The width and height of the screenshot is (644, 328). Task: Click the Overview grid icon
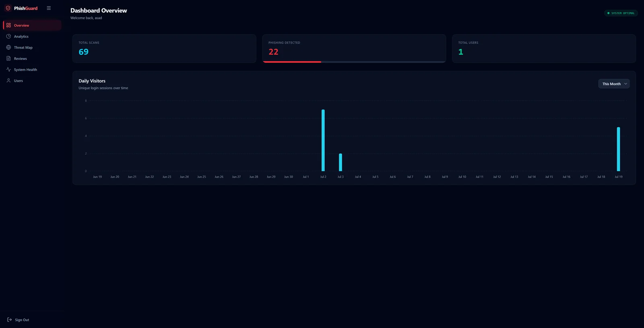click(x=8, y=25)
